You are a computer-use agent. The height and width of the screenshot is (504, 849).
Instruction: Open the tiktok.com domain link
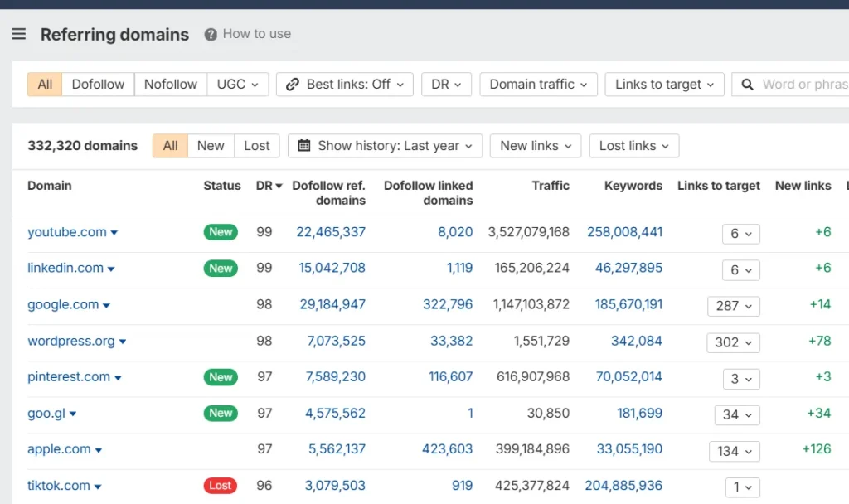point(59,485)
